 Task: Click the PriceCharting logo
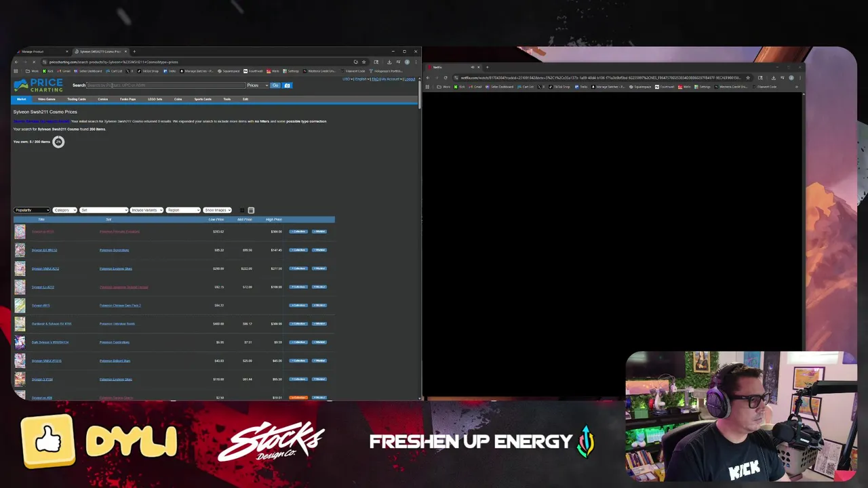[38, 85]
